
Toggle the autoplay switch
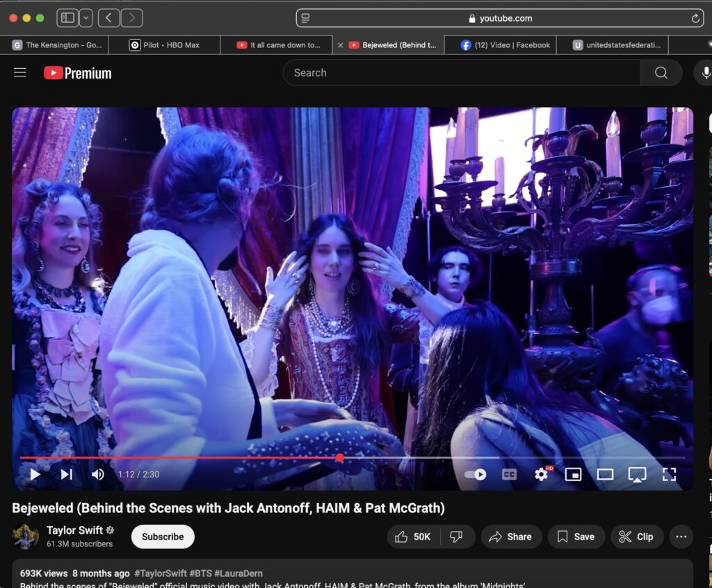click(x=476, y=475)
